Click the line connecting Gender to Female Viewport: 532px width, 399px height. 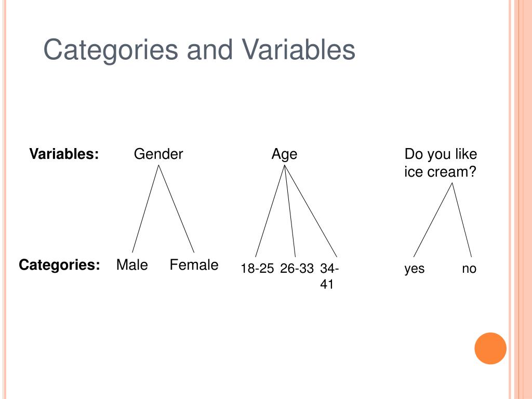click(177, 209)
